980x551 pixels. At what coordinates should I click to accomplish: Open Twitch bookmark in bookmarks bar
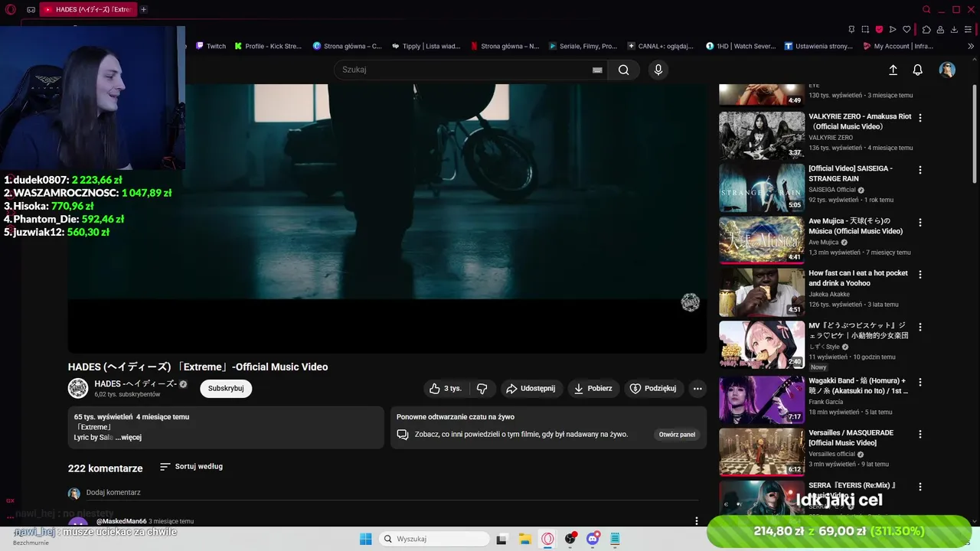[x=211, y=46]
